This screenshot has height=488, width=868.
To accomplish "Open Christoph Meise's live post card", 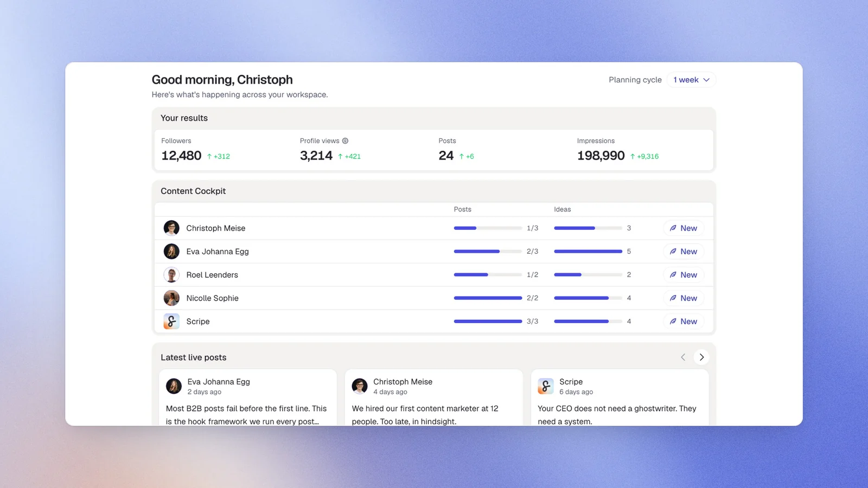I will tap(434, 398).
